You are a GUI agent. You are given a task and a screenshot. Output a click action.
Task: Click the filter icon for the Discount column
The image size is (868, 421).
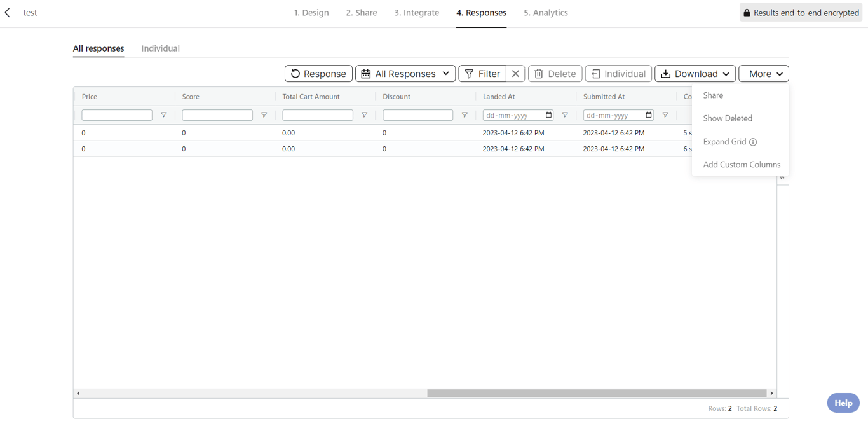[x=465, y=115]
